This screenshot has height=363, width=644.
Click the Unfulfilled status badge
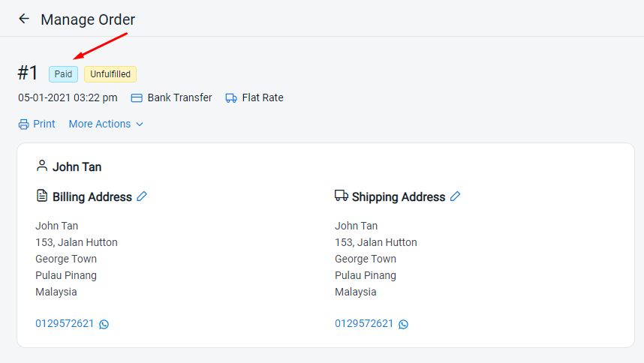pyautogui.click(x=110, y=74)
